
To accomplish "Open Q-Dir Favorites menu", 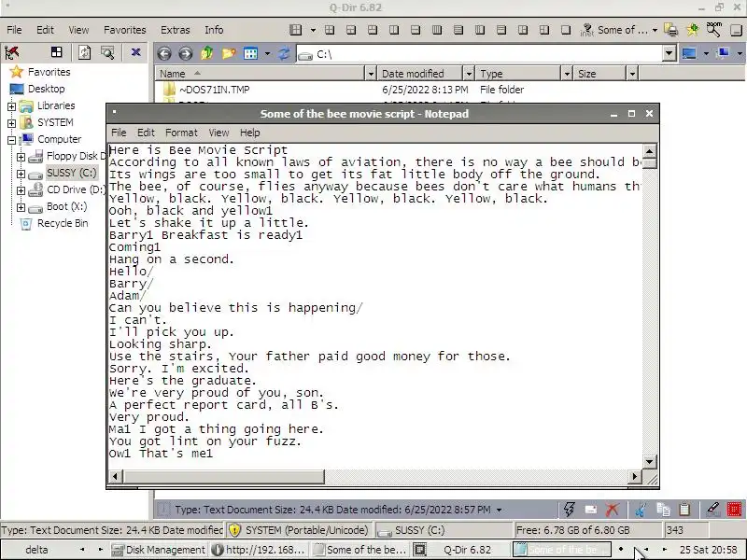I will (x=125, y=30).
